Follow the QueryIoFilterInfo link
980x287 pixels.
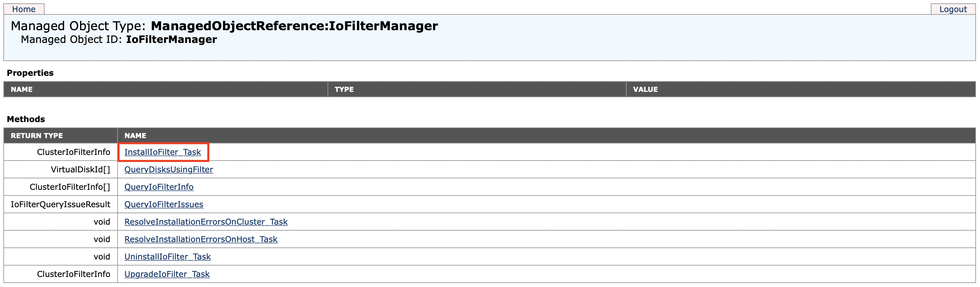click(x=159, y=187)
